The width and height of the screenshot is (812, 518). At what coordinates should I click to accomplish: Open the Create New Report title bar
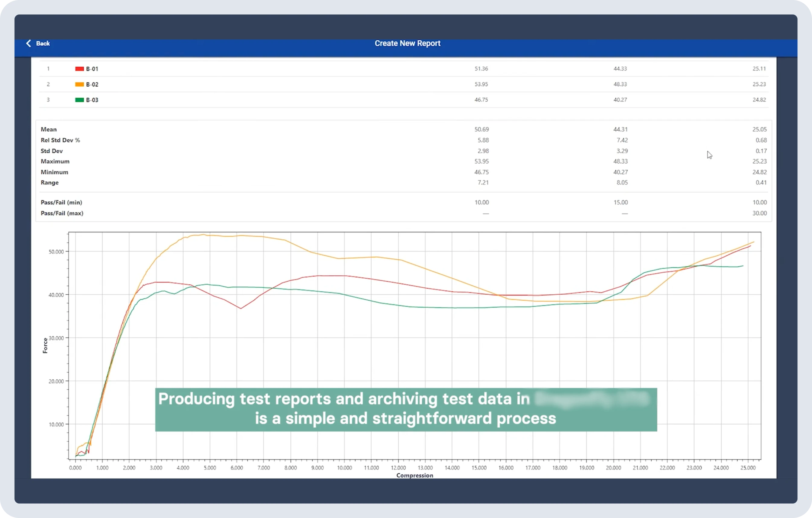click(x=407, y=43)
